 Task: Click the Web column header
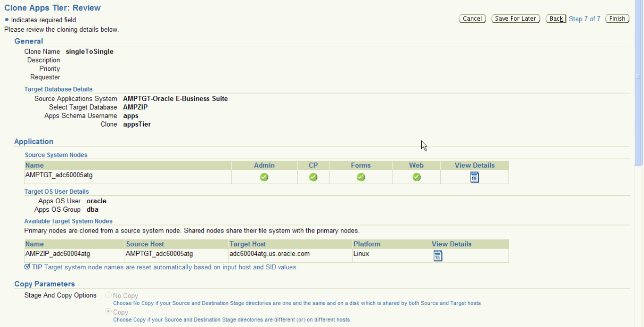point(417,165)
